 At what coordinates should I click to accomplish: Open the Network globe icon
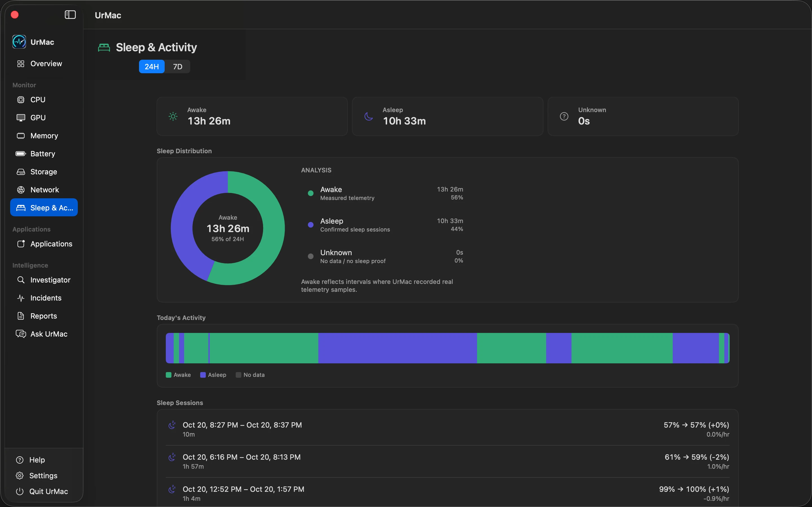tap(21, 190)
